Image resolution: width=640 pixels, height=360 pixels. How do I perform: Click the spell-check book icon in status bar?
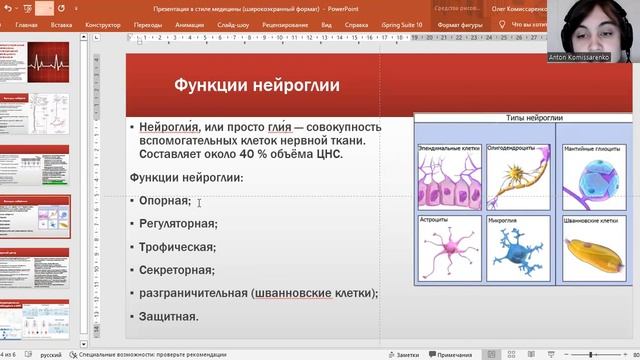click(x=28, y=354)
